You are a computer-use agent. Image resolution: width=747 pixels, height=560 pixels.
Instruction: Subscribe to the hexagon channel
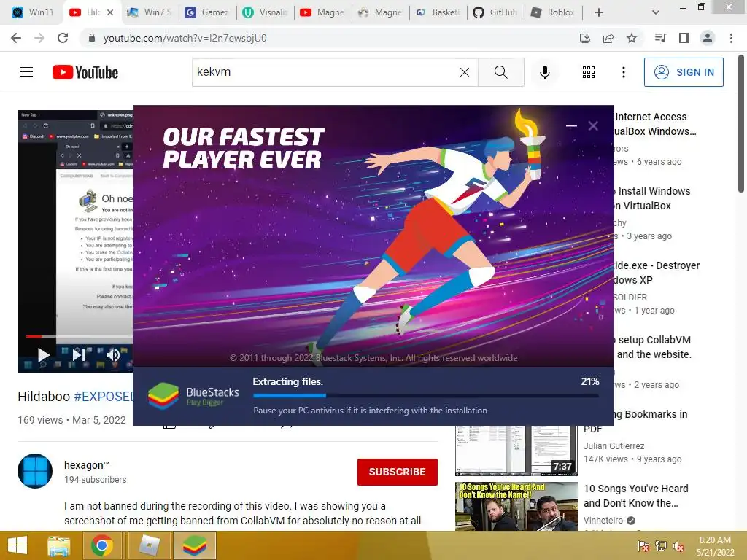[x=398, y=472]
